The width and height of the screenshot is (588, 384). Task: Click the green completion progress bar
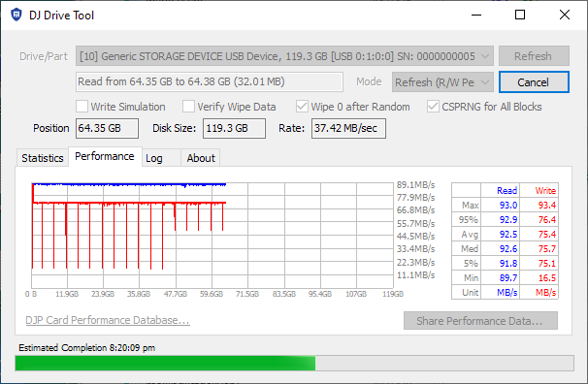coord(294,363)
